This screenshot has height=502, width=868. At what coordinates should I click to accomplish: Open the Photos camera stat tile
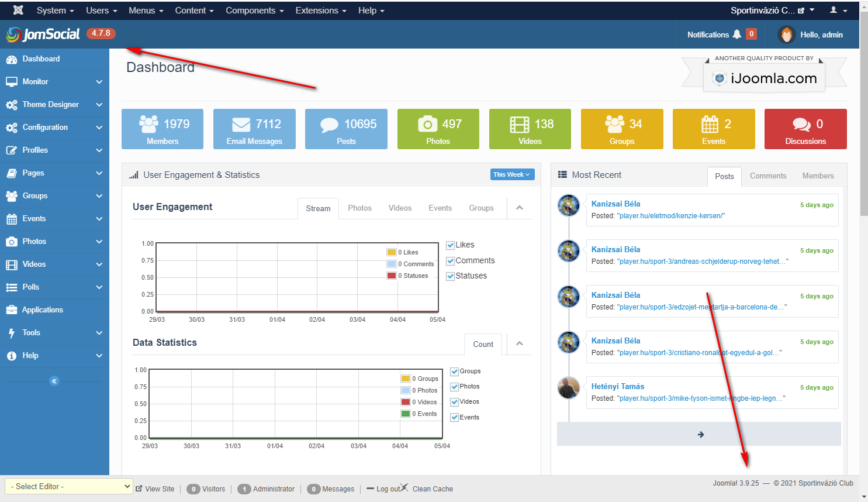pos(438,129)
